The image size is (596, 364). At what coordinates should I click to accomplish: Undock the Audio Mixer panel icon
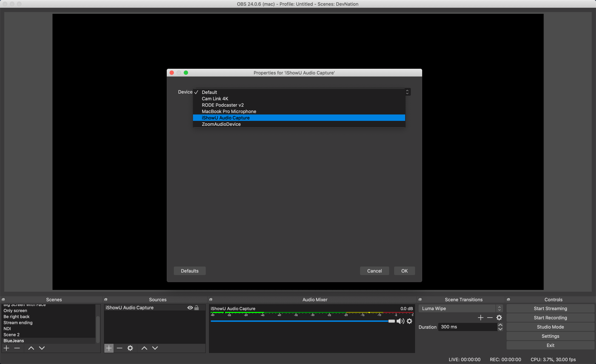pyautogui.click(x=211, y=299)
